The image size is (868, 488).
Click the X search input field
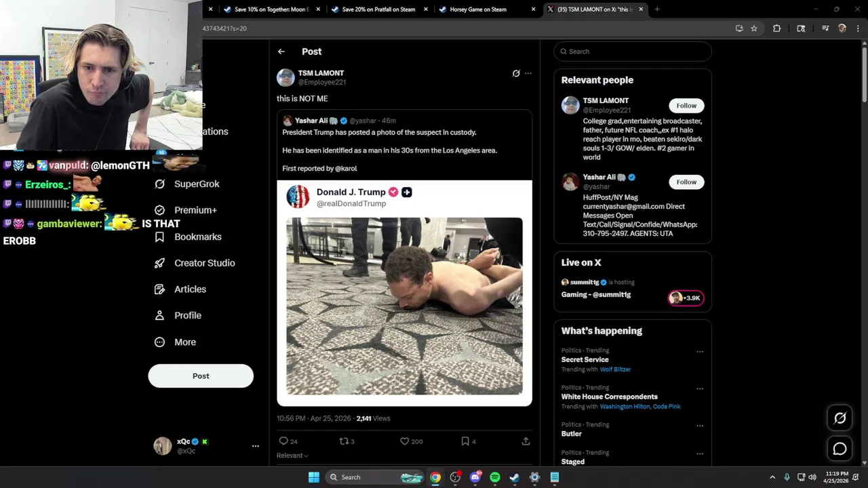coord(633,52)
